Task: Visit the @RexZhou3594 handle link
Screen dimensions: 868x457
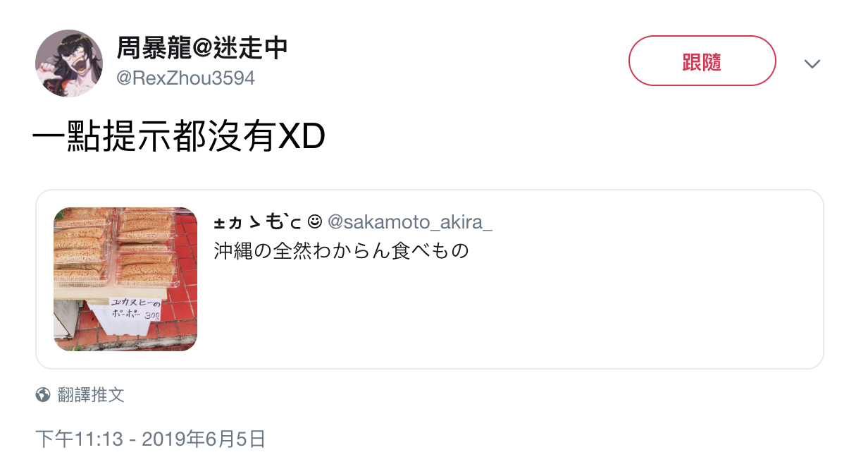Action: tap(185, 78)
